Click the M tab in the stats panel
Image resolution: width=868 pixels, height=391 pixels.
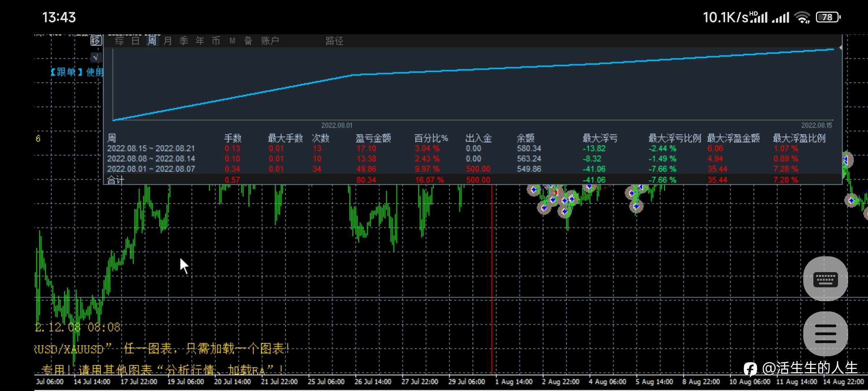pyautogui.click(x=232, y=41)
